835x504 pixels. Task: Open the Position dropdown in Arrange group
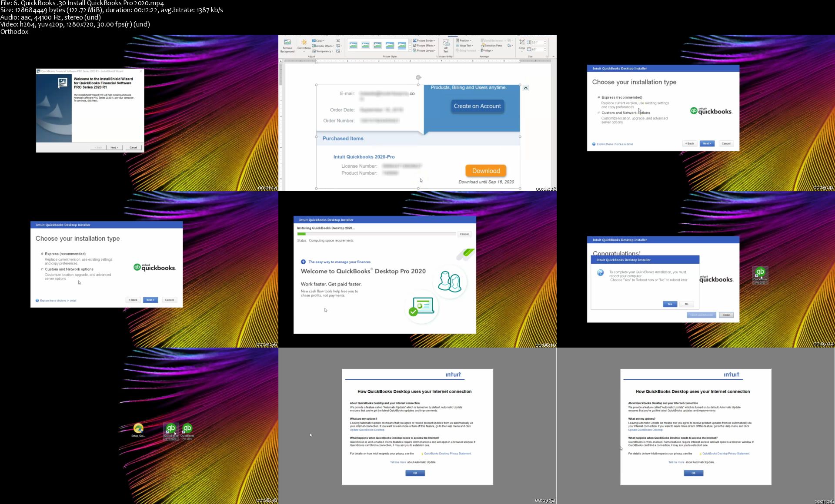[464, 40]
